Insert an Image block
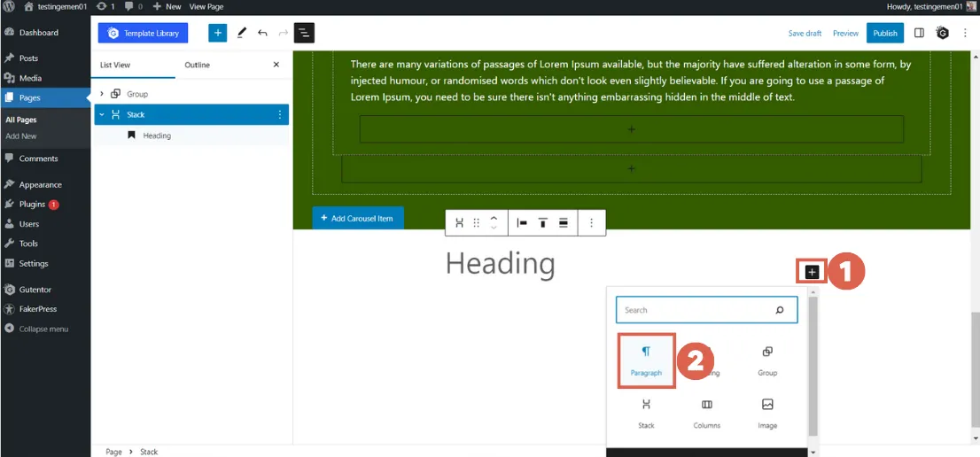Screen dimensions: 980x457 coord(767,414)
